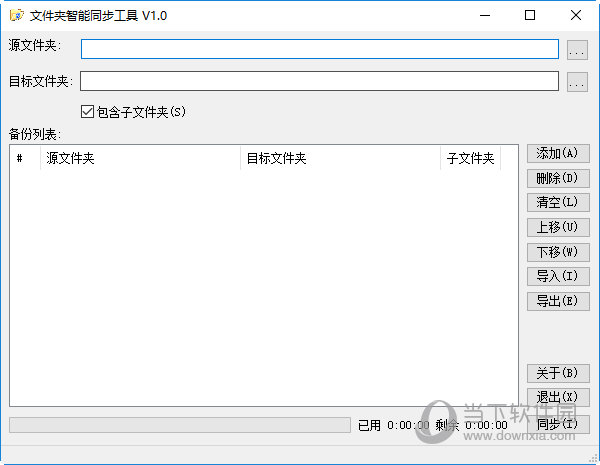The image size is (600, 465).
Task: Click the 上移(U) move up button
Action: pos(558,227)
